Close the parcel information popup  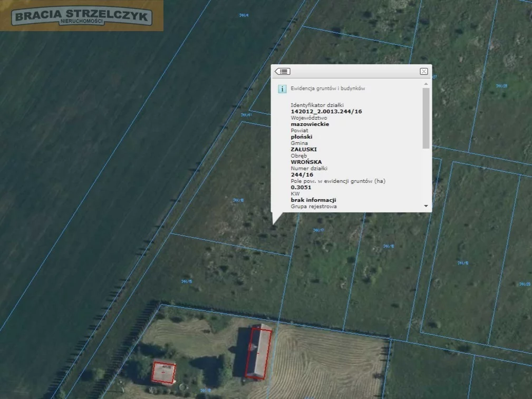pos(423,72)
